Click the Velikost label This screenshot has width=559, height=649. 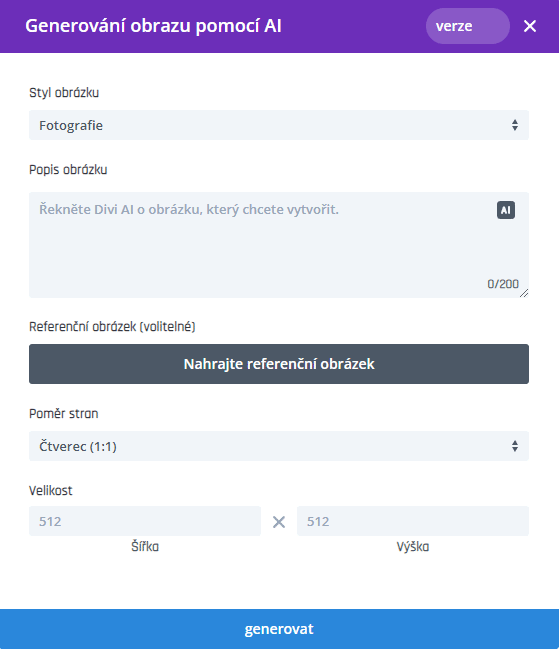coord(50,490)
